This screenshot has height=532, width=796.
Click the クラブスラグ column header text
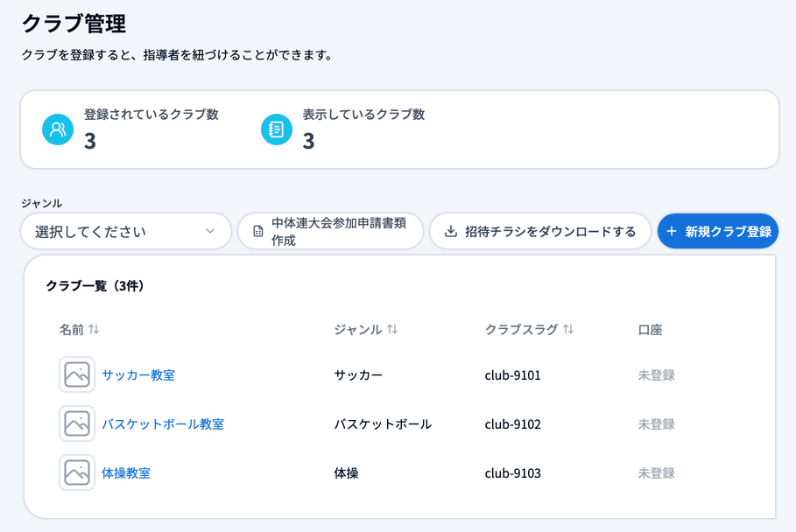521,330
